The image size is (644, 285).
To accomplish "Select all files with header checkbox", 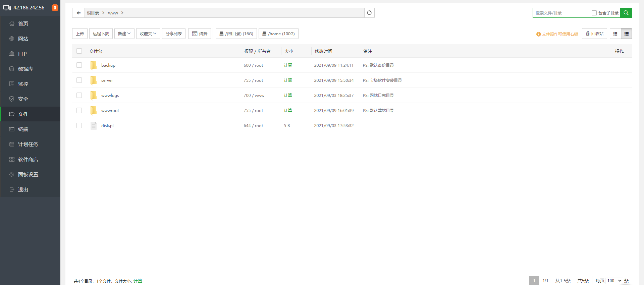I will tap(79, 51).
